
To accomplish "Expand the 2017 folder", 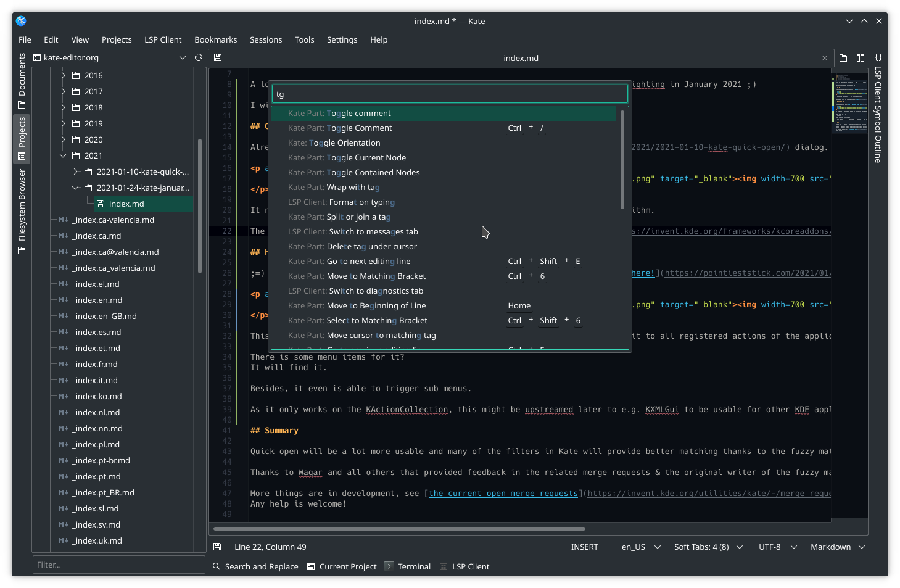I will tap(63, 91).
